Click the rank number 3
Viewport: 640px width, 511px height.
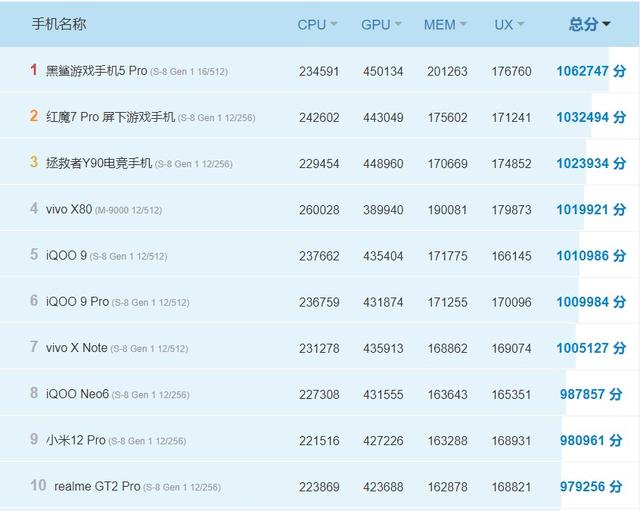(x=34, y=162)
